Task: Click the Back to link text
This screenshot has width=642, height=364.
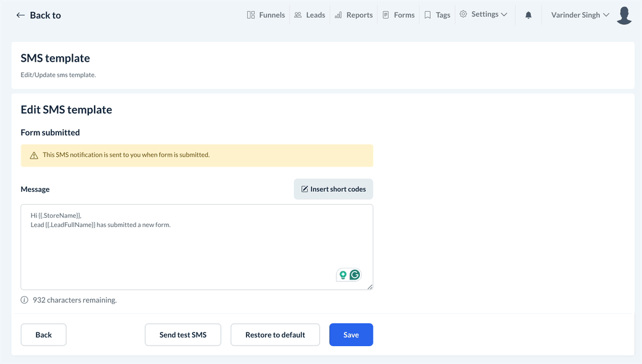Action: coord(46,15)
